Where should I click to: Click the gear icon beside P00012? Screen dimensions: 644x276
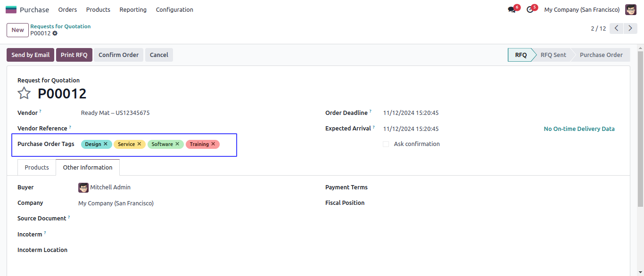point(55,33)
